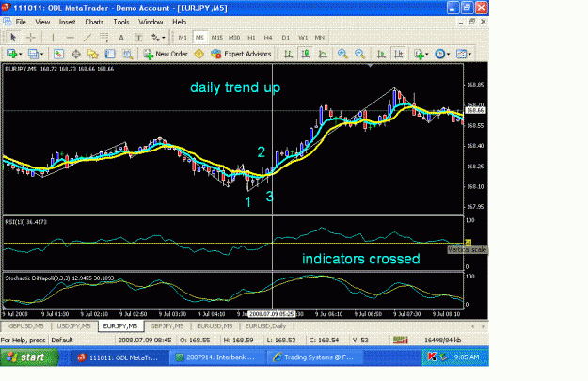Open the Charts menu
Viewport: 588px width, 381px height.
(94, 22)
